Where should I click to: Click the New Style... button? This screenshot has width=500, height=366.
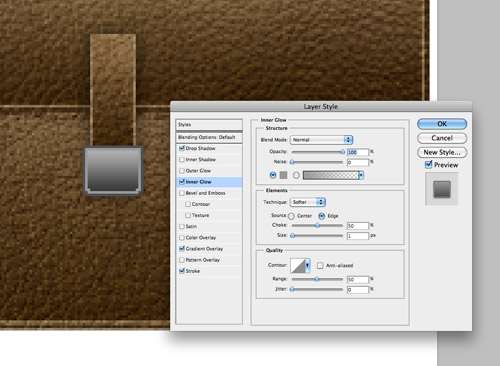click(x=442, y=152)
